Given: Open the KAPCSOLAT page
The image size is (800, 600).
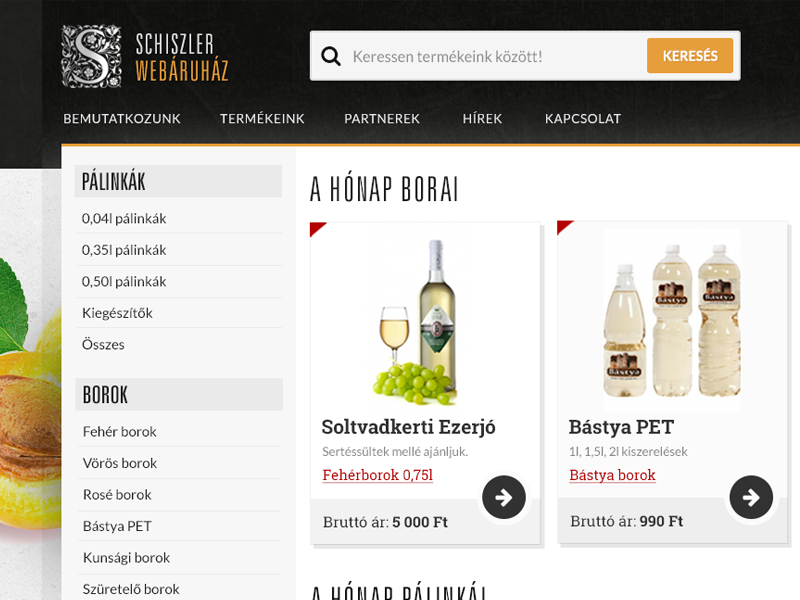Looking at the screenshot, I should click(583, 119).
